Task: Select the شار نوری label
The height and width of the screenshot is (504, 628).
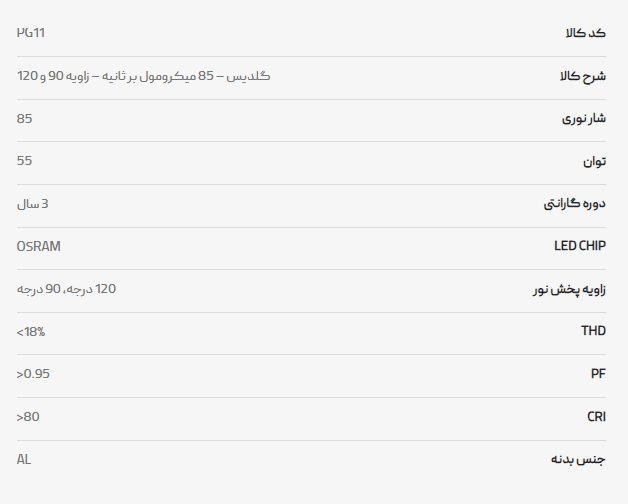Action: click(x=584, y=119)
